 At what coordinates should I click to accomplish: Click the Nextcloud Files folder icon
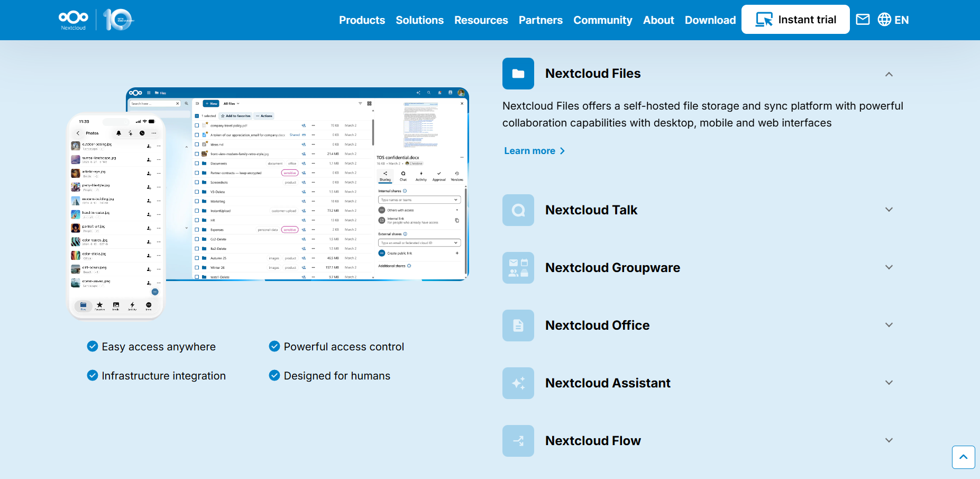[518, 74]
